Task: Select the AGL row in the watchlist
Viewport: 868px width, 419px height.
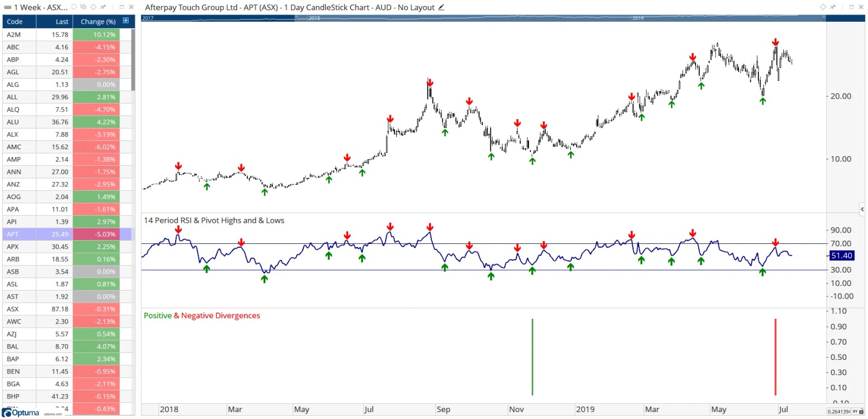Action: pos(67,72)
